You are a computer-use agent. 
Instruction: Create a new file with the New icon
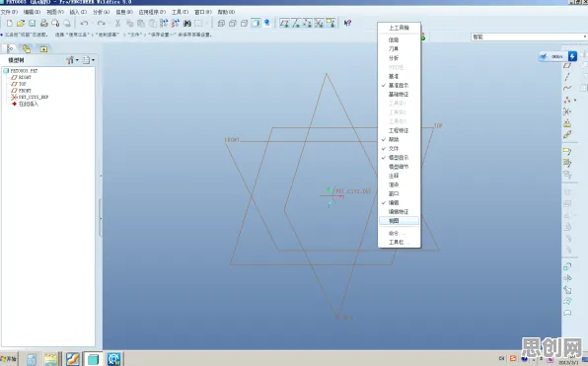pos(10,24)
